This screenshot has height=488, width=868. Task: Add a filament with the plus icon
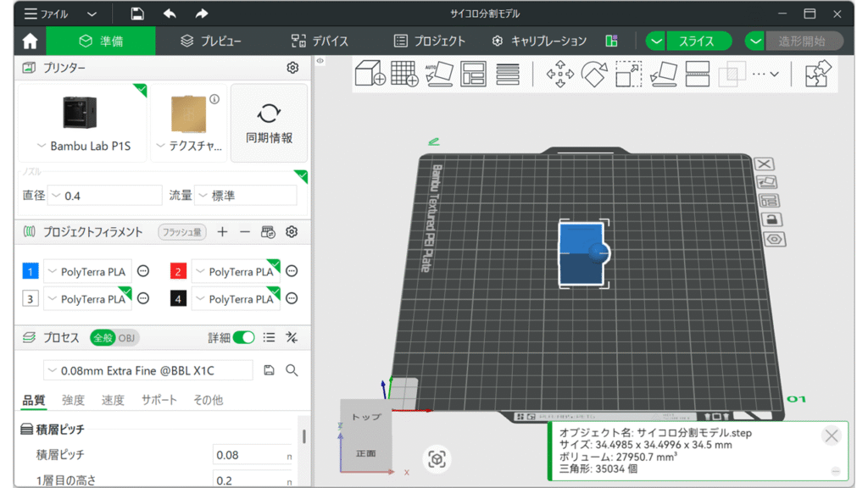222,231
